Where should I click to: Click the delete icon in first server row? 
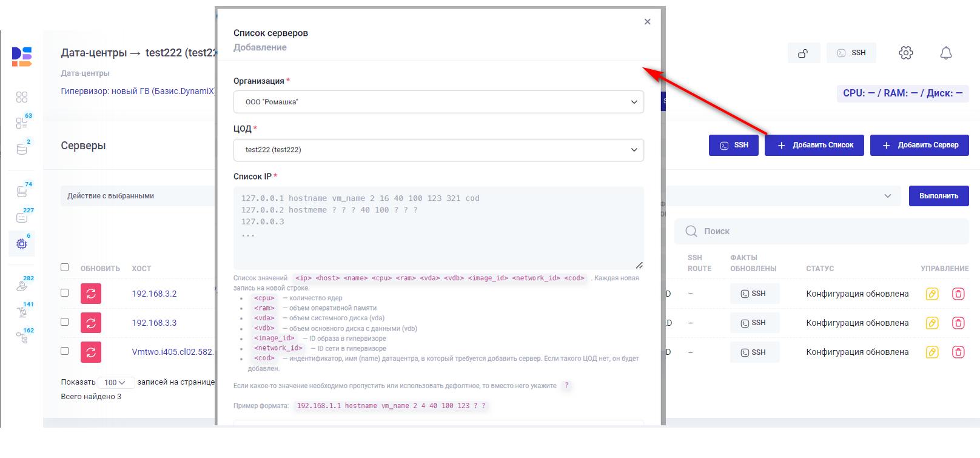pyautogui.click(x=958, y=294)
